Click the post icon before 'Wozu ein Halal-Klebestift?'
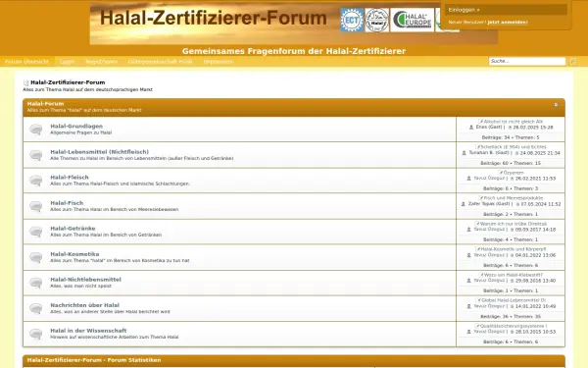The height and width of the screenshot is (368, 588). click(x=481, y=275)
